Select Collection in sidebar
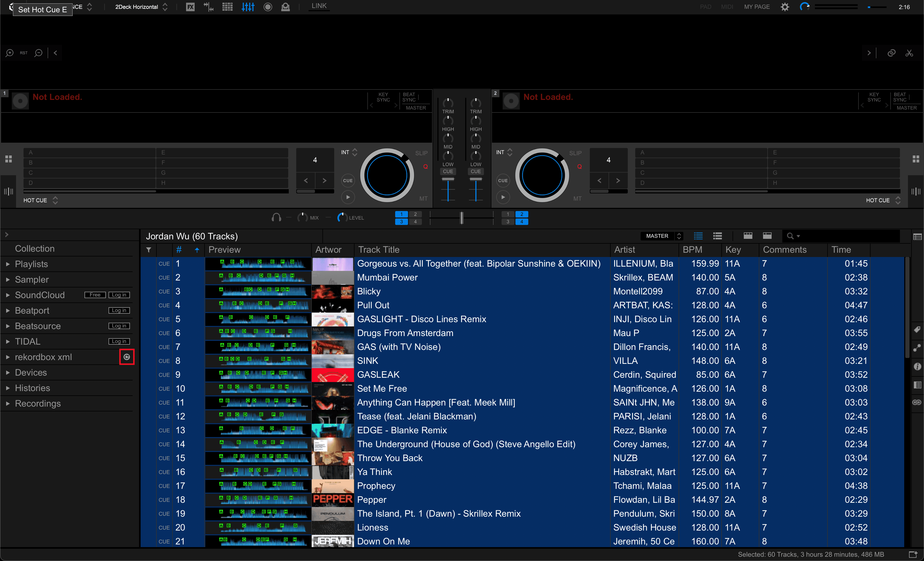This screenshot has width=924, height=561. tap(34, 248)
